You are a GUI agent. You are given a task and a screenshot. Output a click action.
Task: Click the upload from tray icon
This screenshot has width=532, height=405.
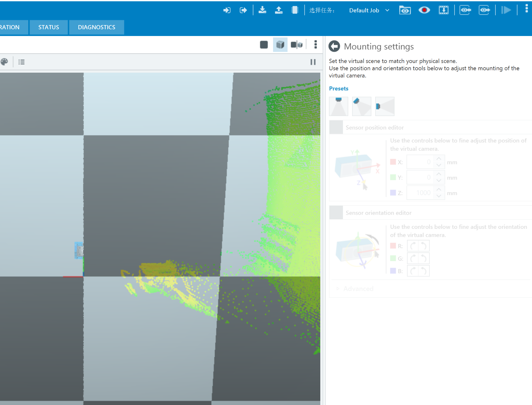(x=279, y=10)
